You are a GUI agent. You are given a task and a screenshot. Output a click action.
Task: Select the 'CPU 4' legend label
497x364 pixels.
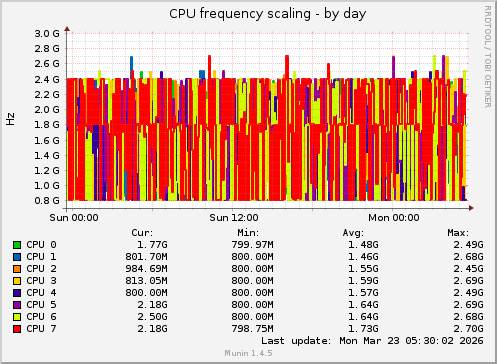pyautogui.click(x=41, y=293)
